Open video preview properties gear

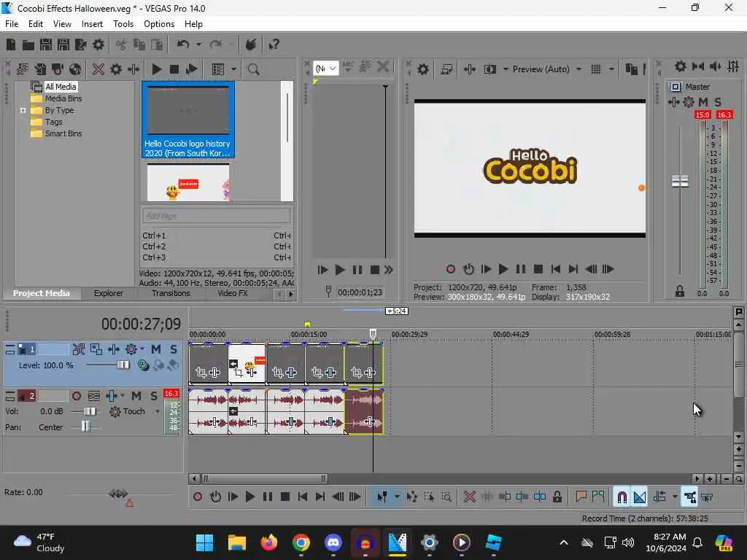(423, 69)
